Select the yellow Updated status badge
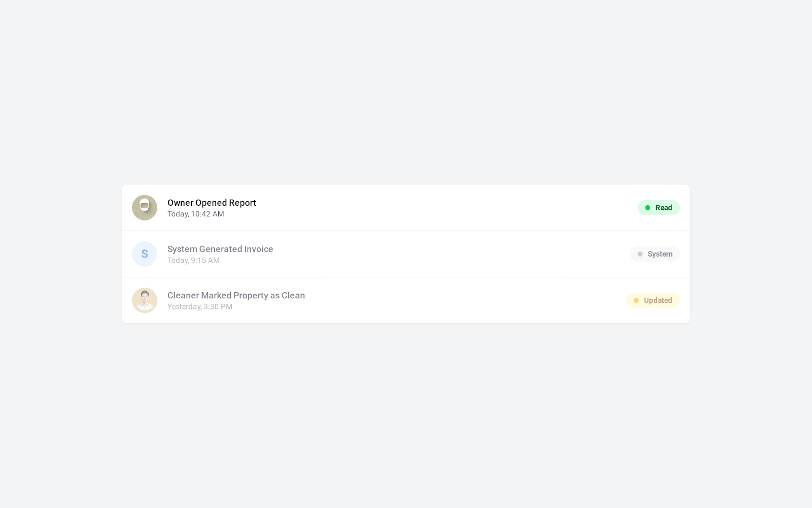 point(653,300)
